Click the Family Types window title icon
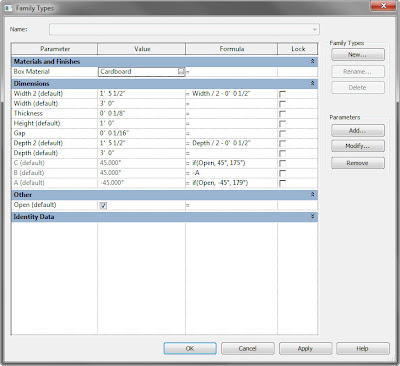 [x=8, y=8]
